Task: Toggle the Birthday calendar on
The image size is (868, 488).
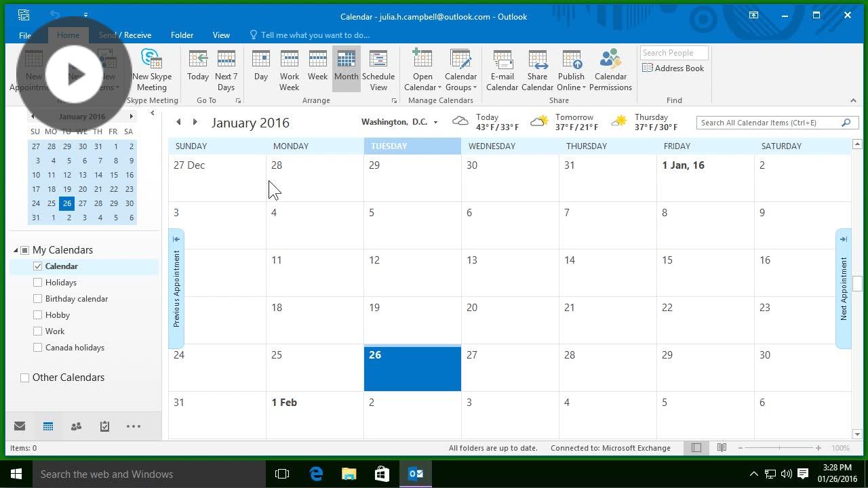Action: (37, 298)
